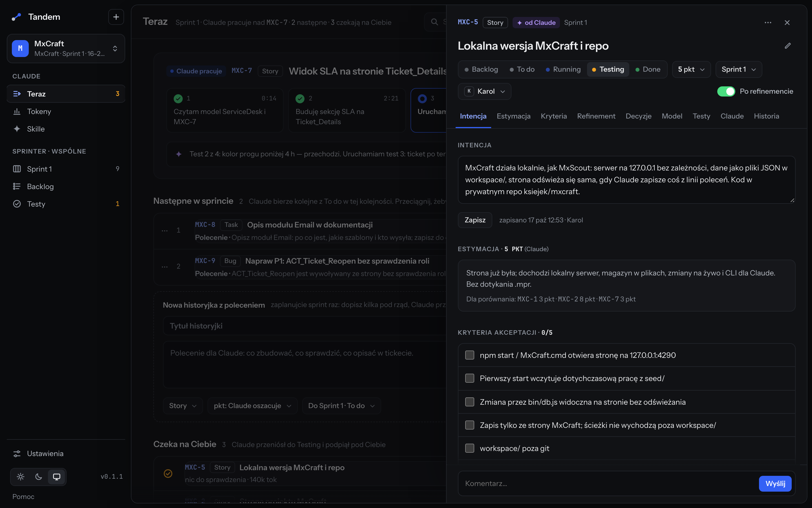Open the Do Sprint 1 · To do dropdown
This screenshot has height=508, width=812.
coord(341,406)
